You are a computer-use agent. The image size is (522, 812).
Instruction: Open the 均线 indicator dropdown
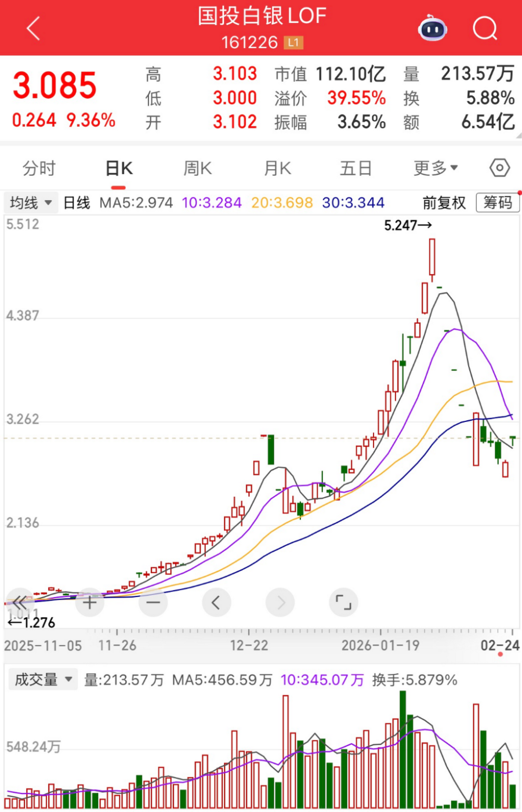[x=31, y=203]
